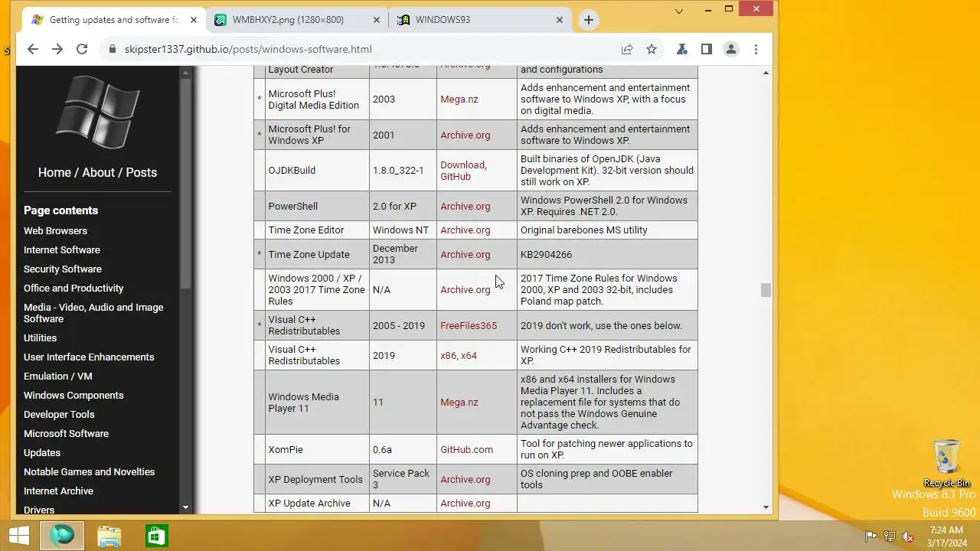This screenshot has width=980, height=551.
Task: Bookmark this page with the star icon
Action: point(652,49)
